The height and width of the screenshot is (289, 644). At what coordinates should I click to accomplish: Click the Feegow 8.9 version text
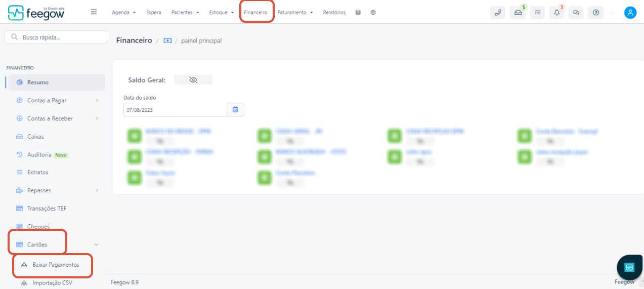(124, 282)
